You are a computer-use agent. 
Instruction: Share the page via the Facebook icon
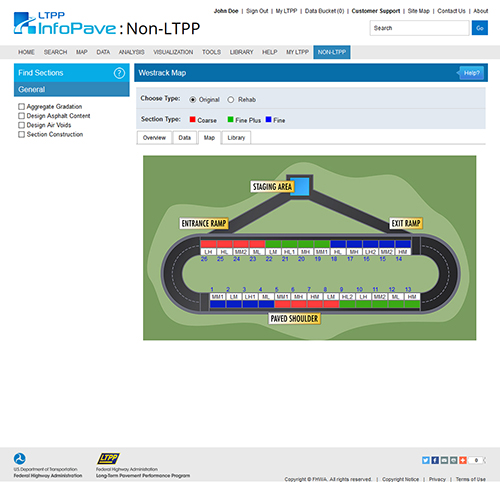pos(435,460)
